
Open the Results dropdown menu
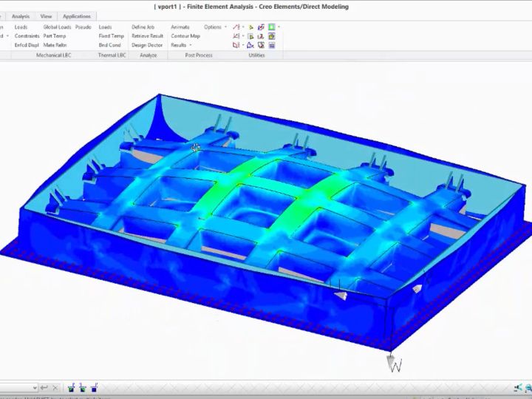pos(180,45)
